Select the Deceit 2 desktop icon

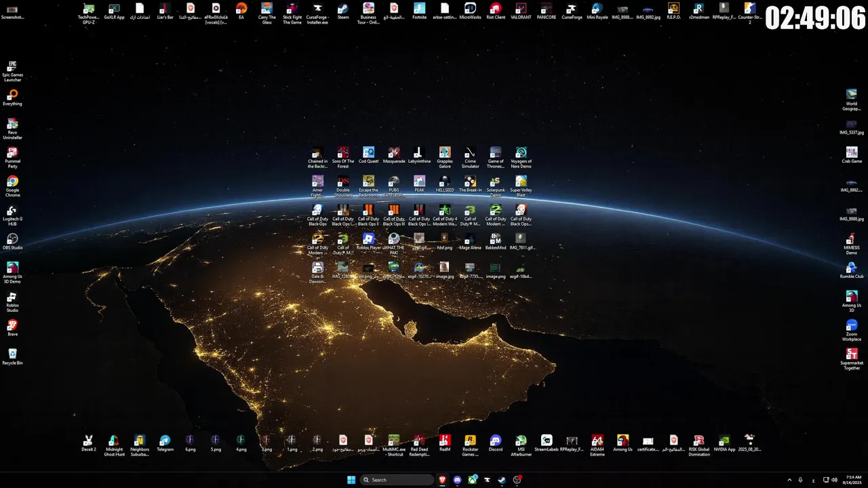pyautogui.click(x=89, y=443)
